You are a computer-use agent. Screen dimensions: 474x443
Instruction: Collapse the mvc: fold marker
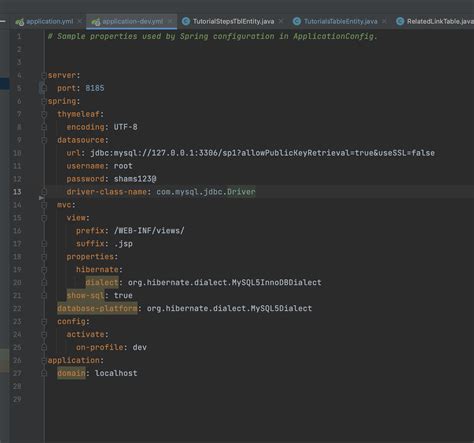click(44, 205)
